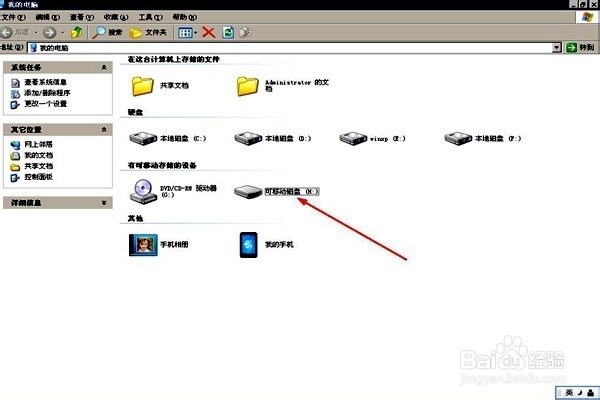Open the 工具 (T) menu

[150, 17]
